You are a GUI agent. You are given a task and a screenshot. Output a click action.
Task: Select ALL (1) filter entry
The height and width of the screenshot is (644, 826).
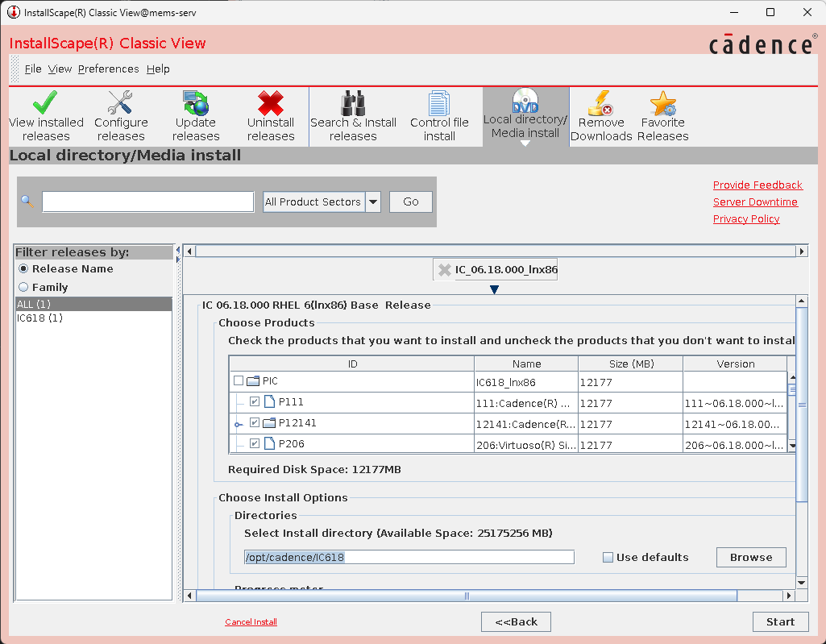(x=93, y=304)
